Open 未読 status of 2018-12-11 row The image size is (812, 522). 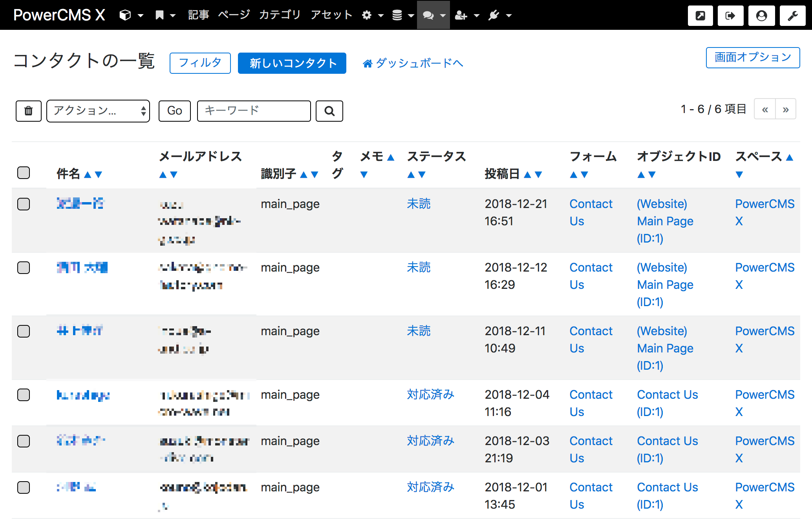[x=419, y=331]
